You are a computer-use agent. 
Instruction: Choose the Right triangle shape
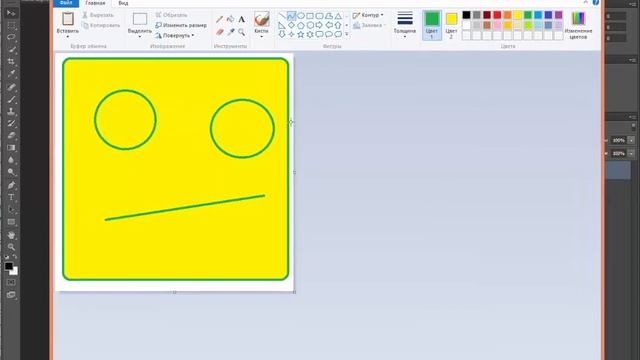[x=282, y=25]
